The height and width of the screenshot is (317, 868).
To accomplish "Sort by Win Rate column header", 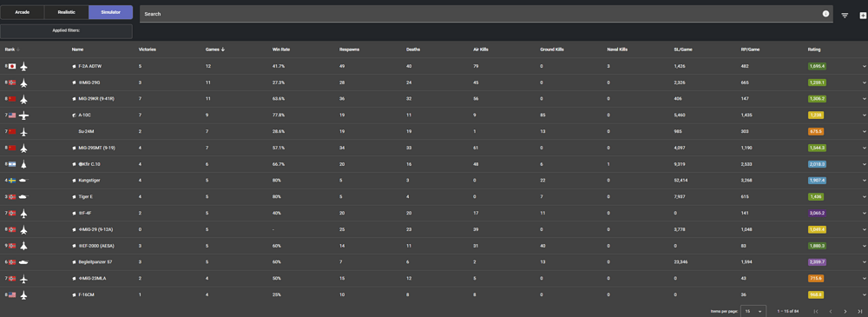I will [x=281, y=50].
